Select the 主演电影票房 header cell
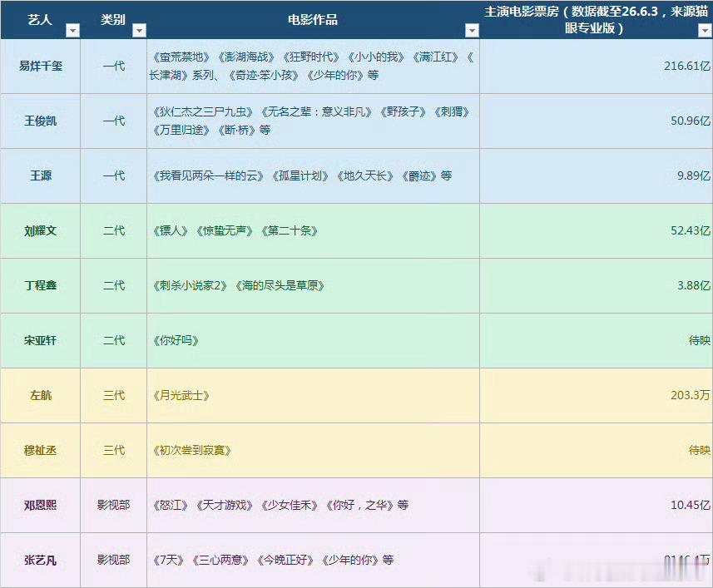 coord(597,19)
